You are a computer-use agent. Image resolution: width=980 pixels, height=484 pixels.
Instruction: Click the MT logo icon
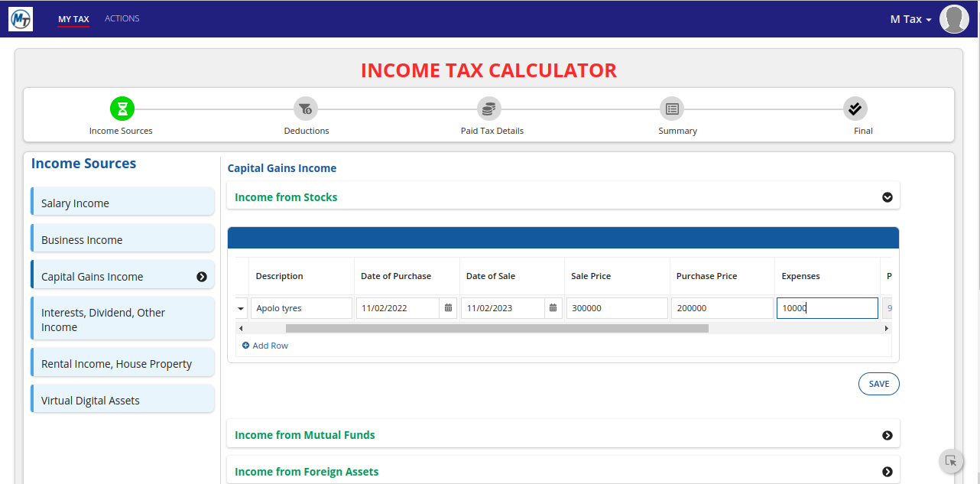(21, 19)
